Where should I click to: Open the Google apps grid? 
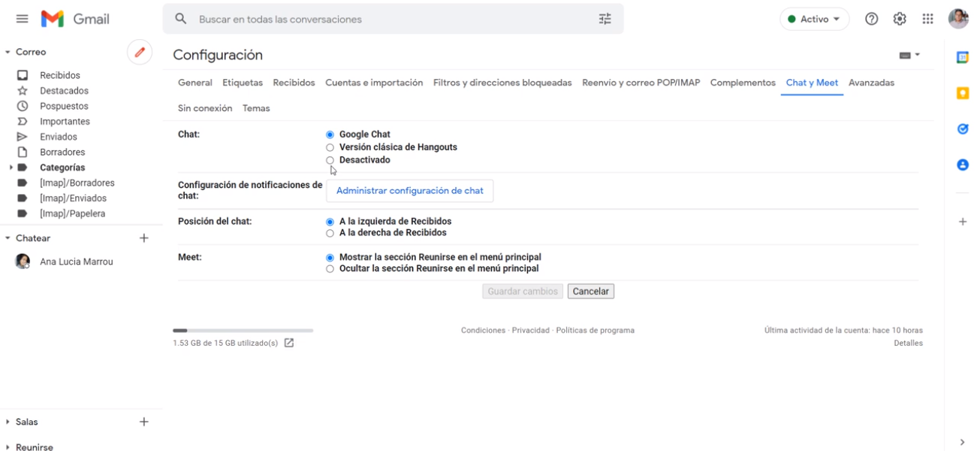point(927,19)
